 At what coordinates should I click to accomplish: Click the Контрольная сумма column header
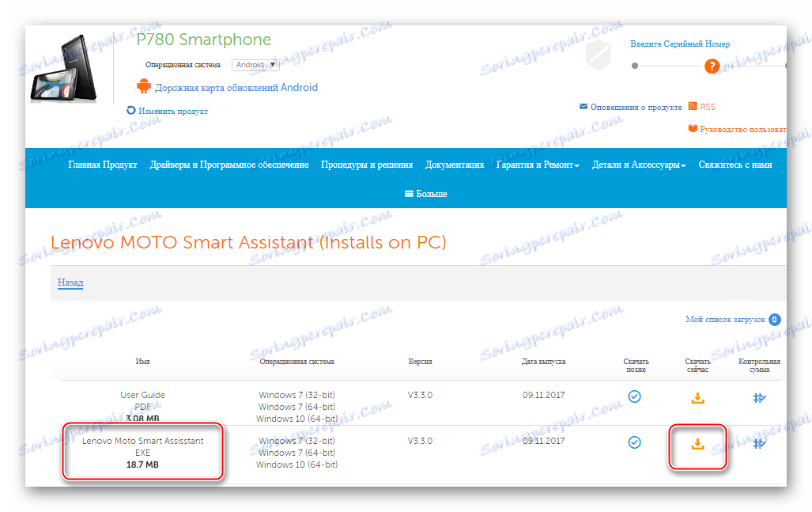759,366
